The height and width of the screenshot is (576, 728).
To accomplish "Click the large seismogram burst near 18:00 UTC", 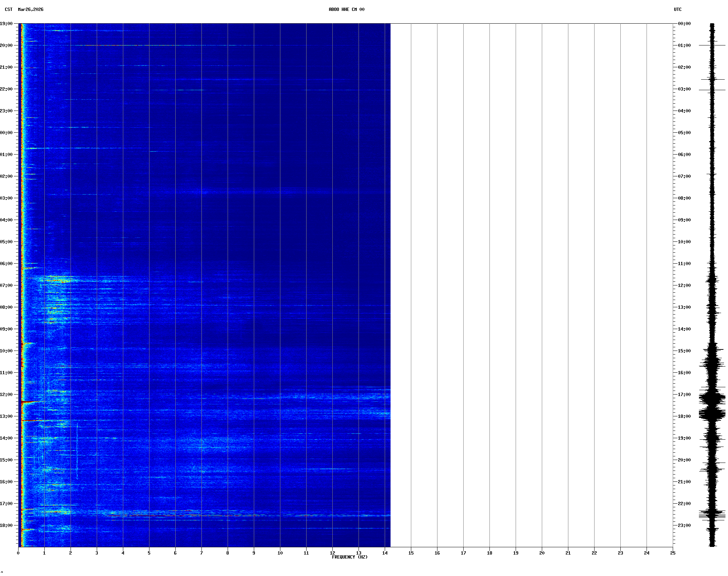I will click(x=712, y=414).
